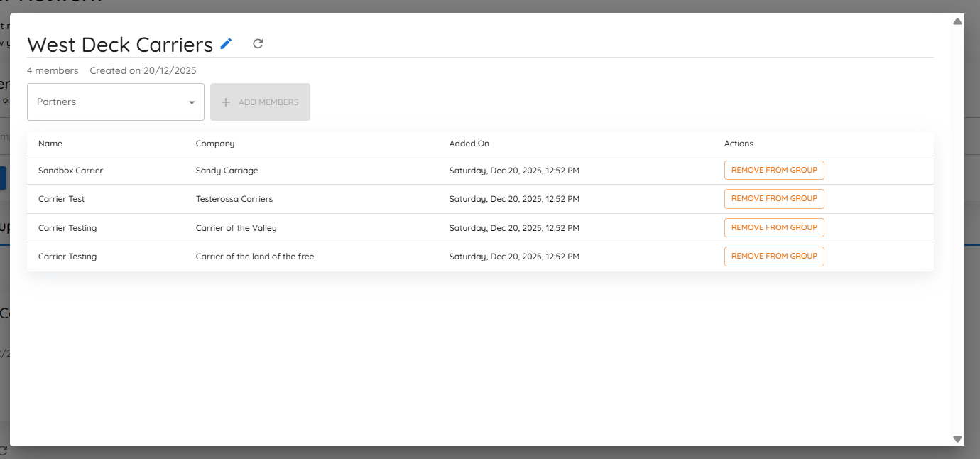Select the Testerossa Carriers company cell
Viewport: 980px width, 459px height.
pyautogui.click(x=234, y=199)
